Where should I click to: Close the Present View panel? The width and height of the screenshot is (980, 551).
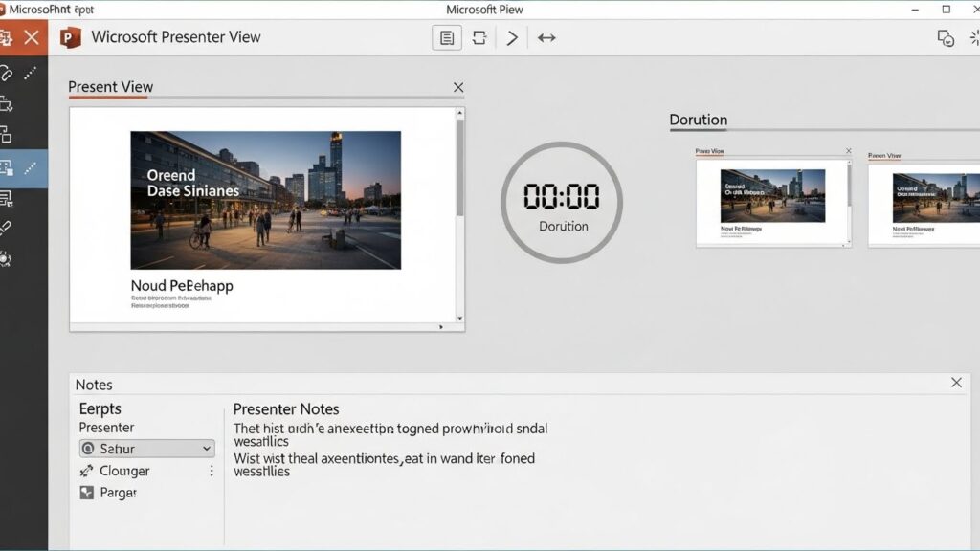[x=458, y=88]
